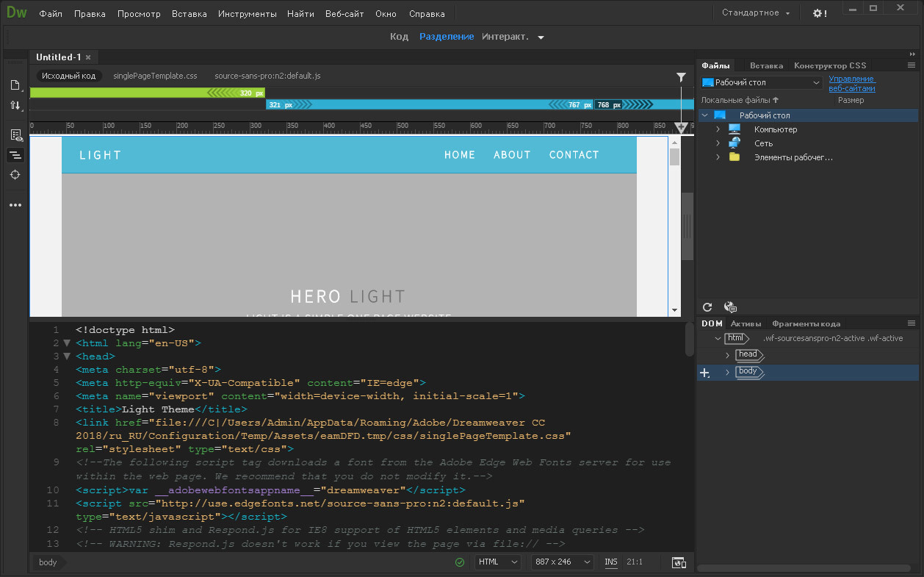Click the Исходный код source button
924x577 pixels.
(x=68, y=76)
